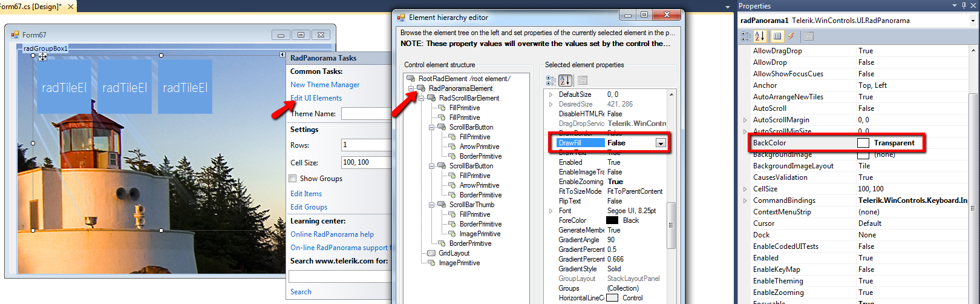The width and height of the screenshot is (980, 304).
Task: Click the move handle of radGroupBox1
Action: click(43, 57)
